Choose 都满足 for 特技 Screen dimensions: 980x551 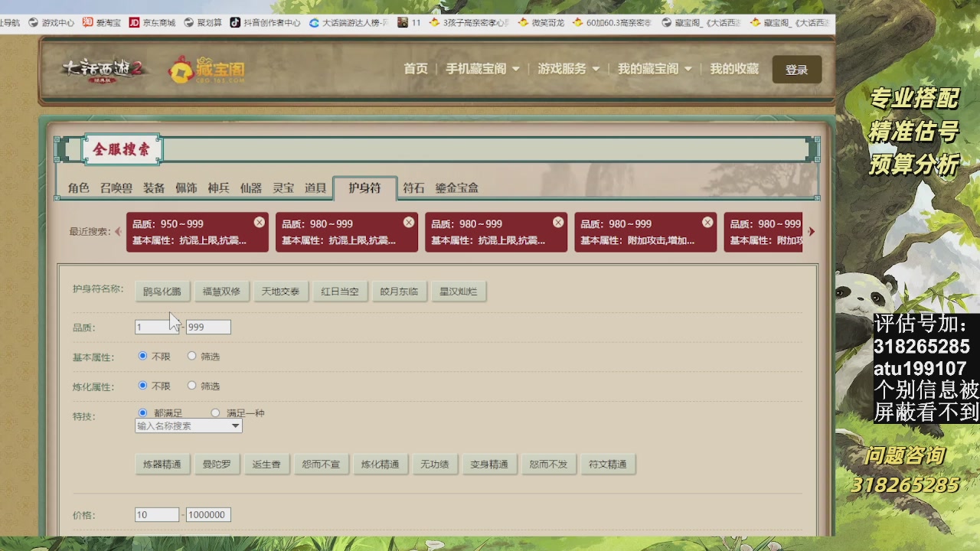pos(143,412)
